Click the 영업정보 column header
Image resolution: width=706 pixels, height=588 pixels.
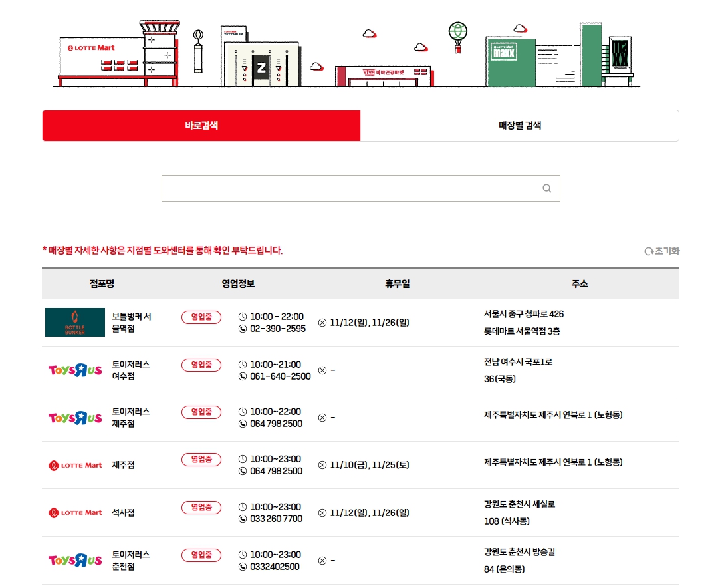pos(238,284)
